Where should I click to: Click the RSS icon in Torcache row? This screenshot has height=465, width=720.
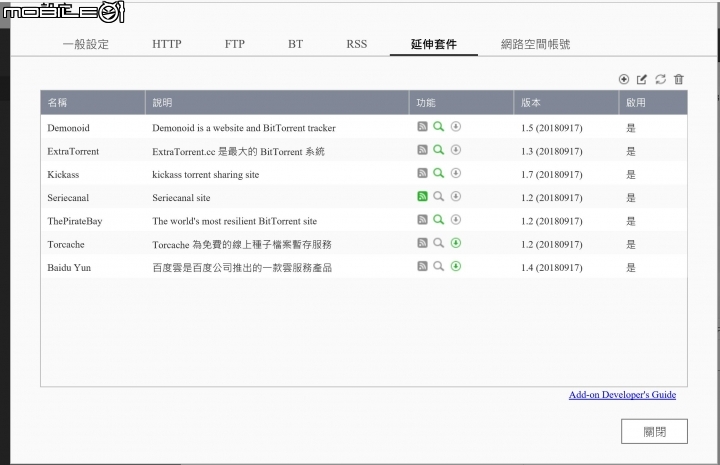click(422, 243)
